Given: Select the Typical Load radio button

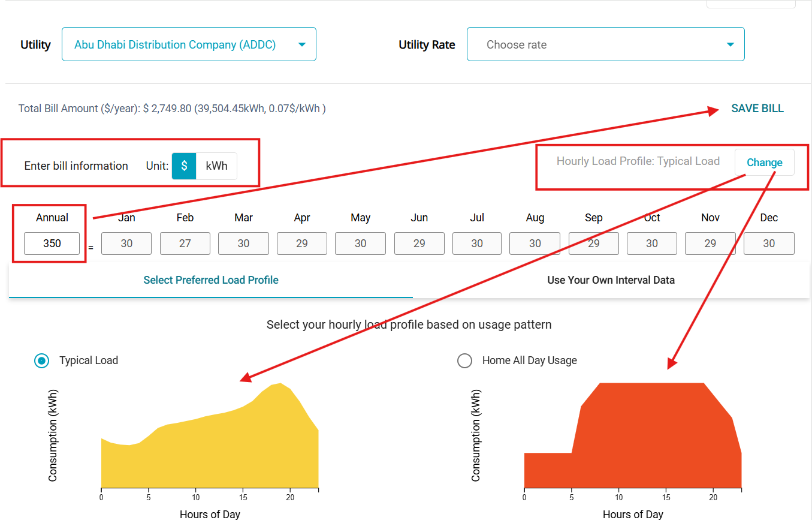Looking at the screenshot, I should 42,360.
